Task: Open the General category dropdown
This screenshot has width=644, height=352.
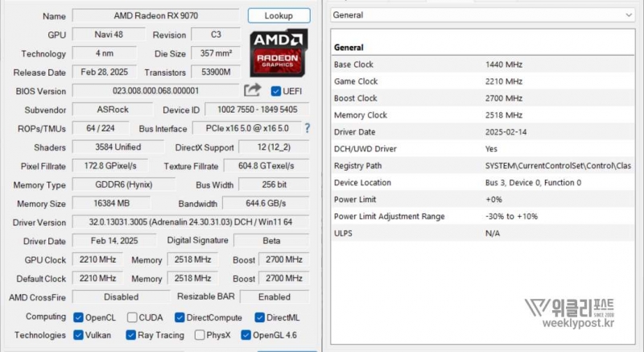Action: (482, 15)
